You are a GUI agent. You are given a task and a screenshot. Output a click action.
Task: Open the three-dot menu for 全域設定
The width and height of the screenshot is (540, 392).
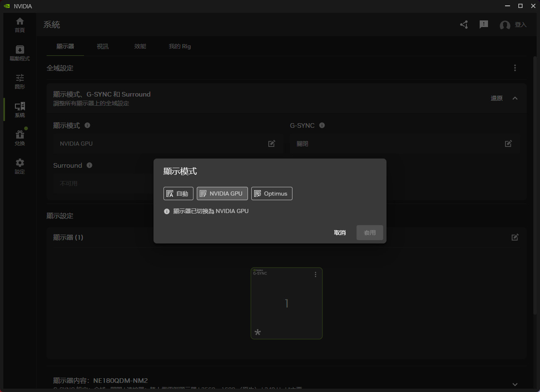(x=515, y=68)
